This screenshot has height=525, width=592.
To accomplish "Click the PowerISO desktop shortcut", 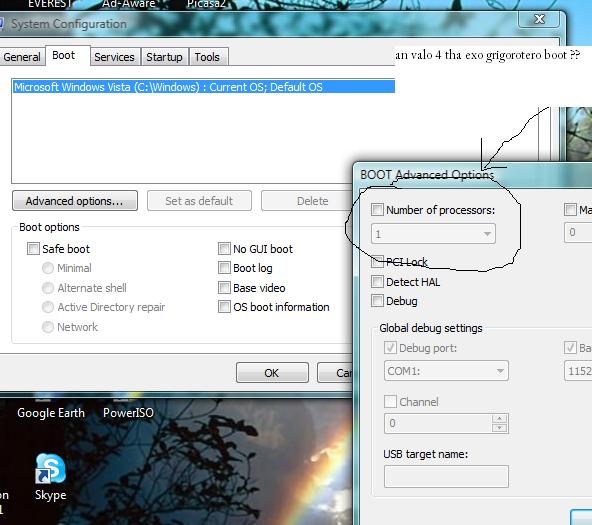I will [128, 413].
